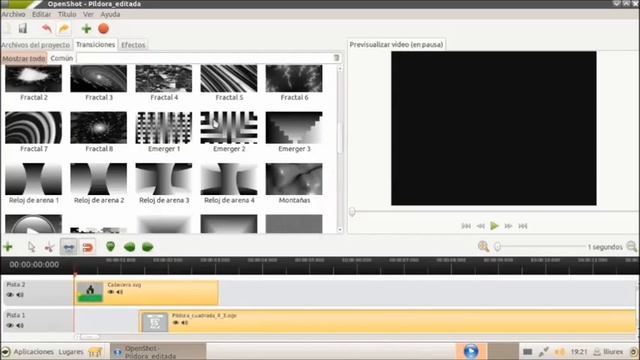Toggle visibility of Pista 1 track
640x360 pixels.
[10, 325]
